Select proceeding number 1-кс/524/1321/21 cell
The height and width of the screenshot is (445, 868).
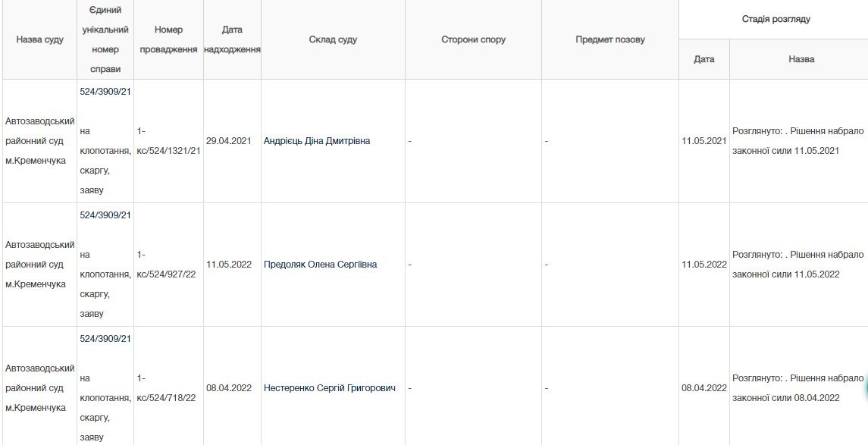[168, 141]
